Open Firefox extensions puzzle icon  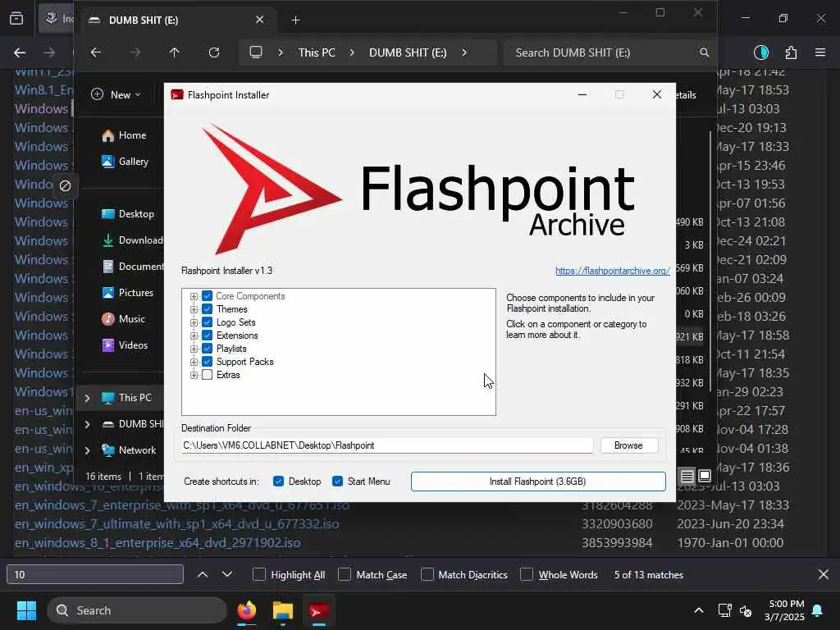tap(792, 52)
